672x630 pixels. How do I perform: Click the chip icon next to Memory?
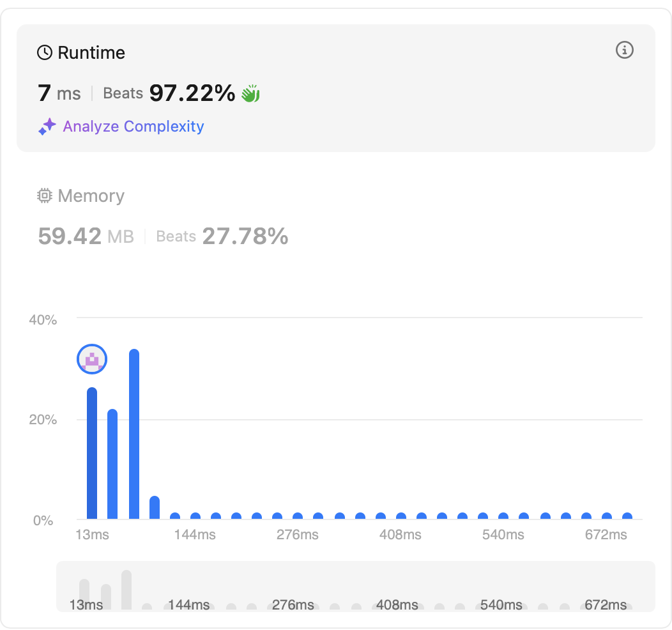44,196
